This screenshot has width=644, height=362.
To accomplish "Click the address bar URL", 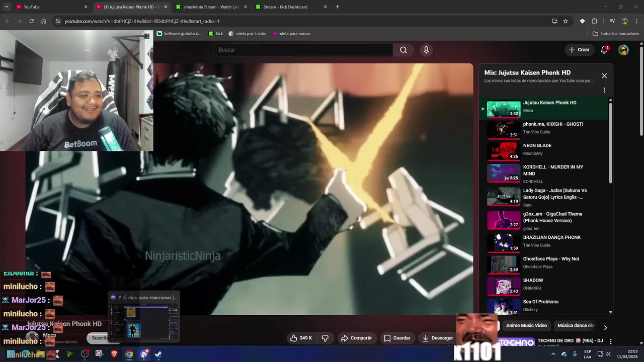I will (x=142, y=21).
